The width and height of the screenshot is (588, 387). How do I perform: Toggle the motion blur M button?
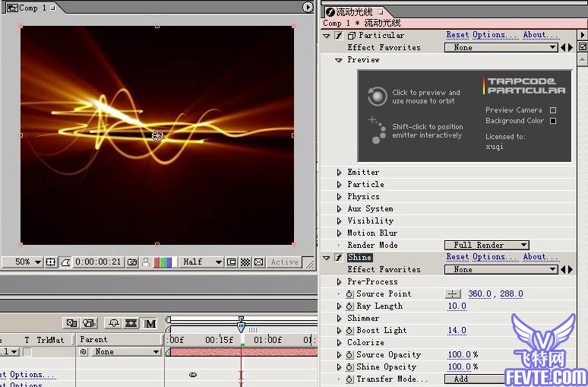point(150,323)
